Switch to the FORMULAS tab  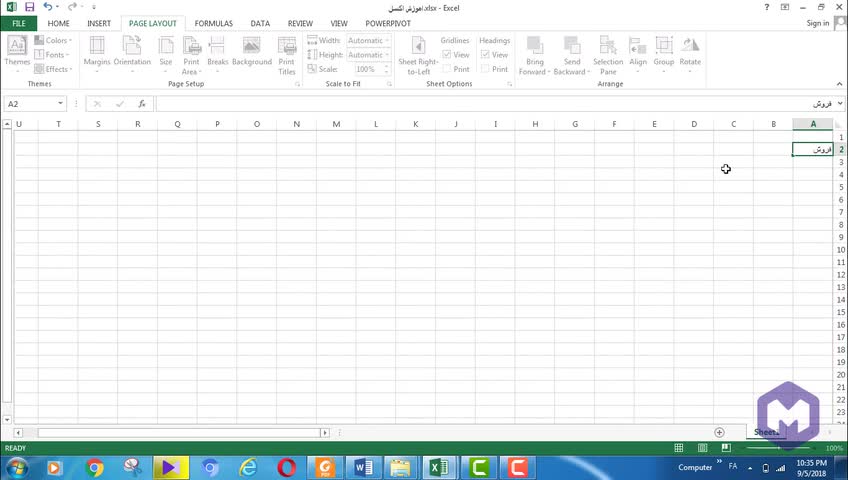tap(214, 23)
